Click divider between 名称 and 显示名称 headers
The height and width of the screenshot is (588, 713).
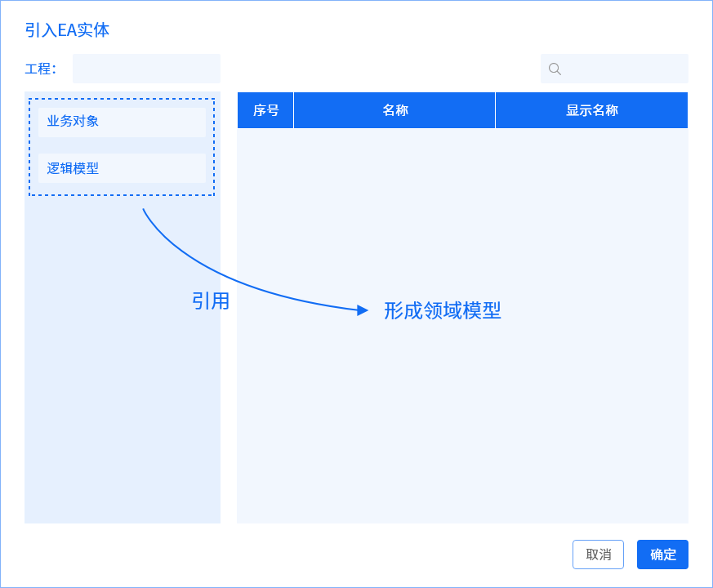click(x=495, y=110)
